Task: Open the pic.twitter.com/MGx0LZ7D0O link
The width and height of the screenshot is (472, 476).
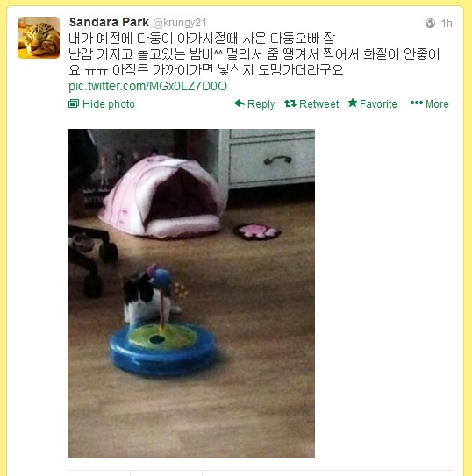Action: (x=147, y=86)
